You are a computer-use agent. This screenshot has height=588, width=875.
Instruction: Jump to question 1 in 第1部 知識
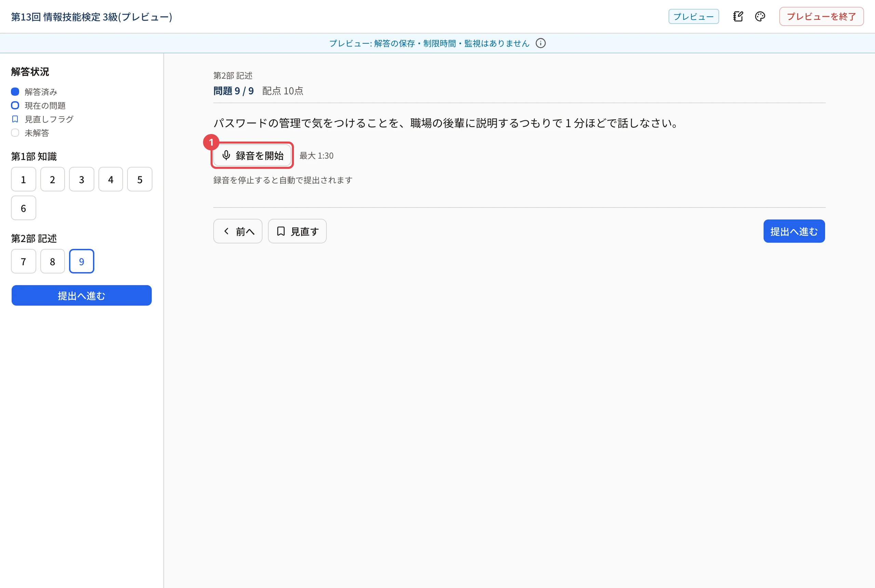click(24, 179)
